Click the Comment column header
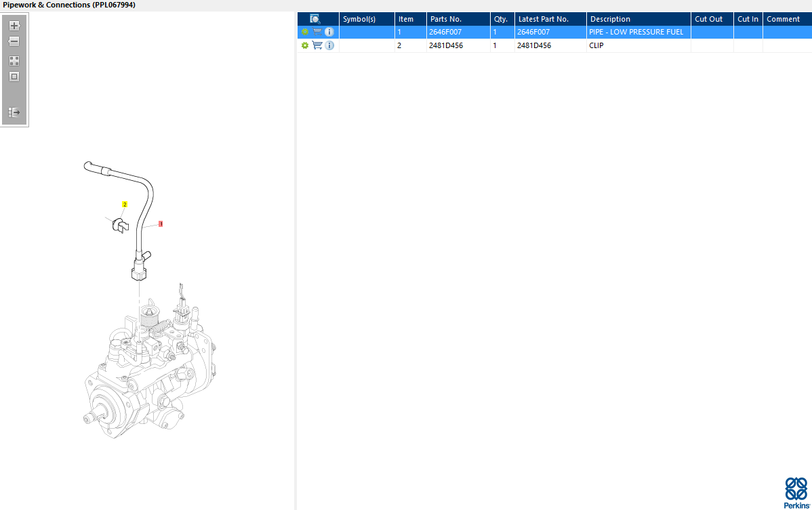Image resolution: width=812 pixels, height=510 pixels. click(x=787, y=19)
